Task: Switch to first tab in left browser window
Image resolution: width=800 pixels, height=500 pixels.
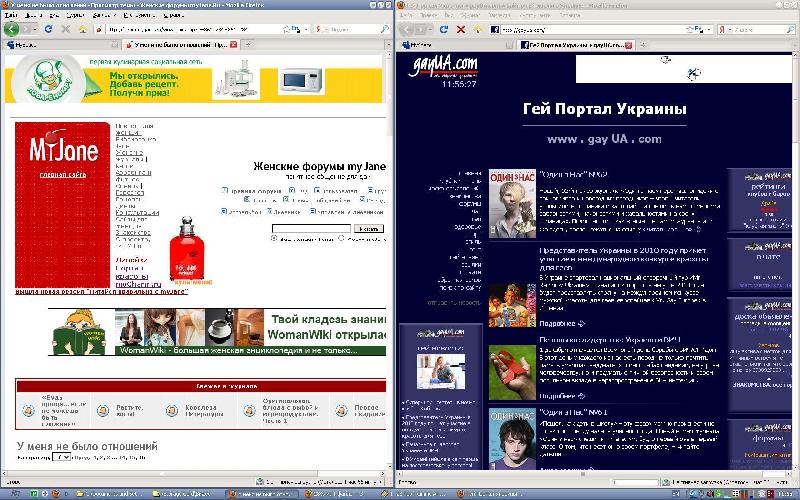Action: tap(61, 45)
